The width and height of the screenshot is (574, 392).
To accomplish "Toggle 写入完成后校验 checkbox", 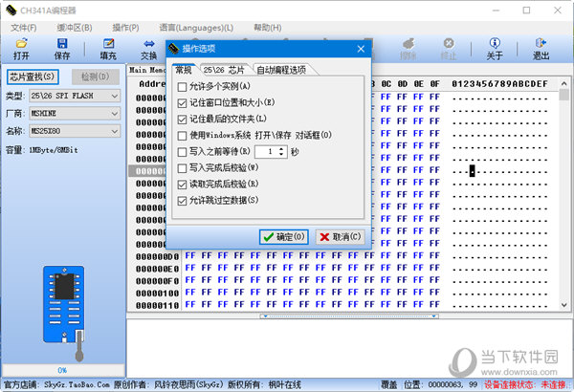I will [183, 167].
